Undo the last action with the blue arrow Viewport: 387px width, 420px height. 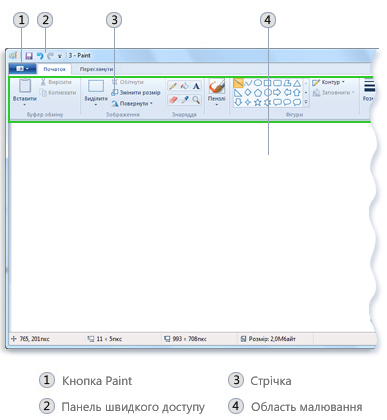tap(40, 56)
